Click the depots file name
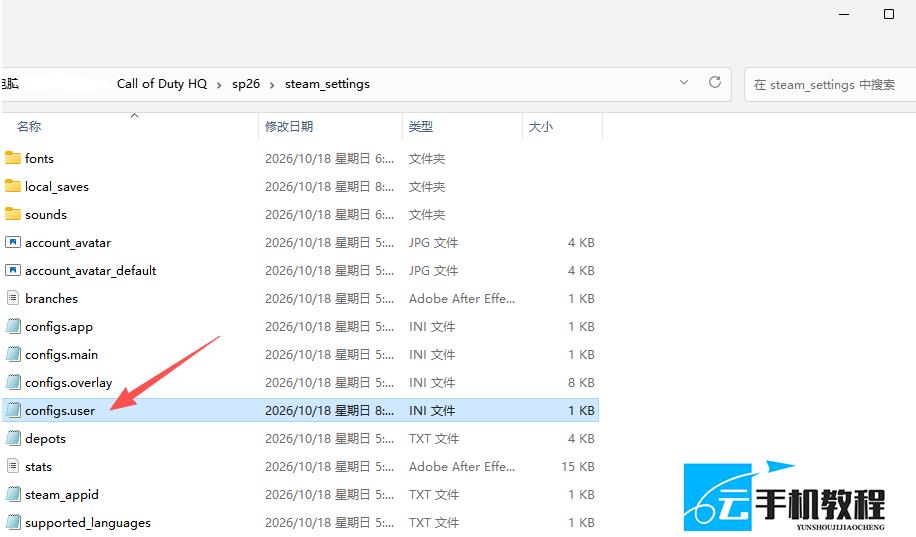This screenshot has width=916, height=537. click(45, 439)
